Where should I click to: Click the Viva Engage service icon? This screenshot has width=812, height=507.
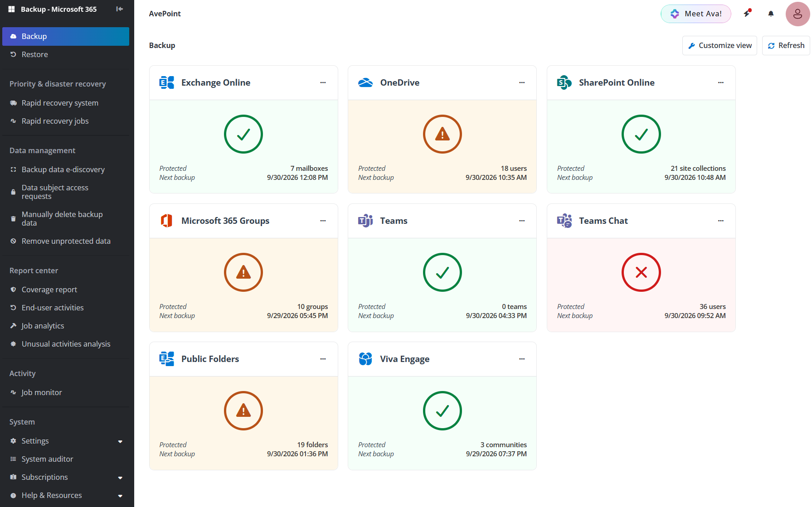[x=365, y=359]
